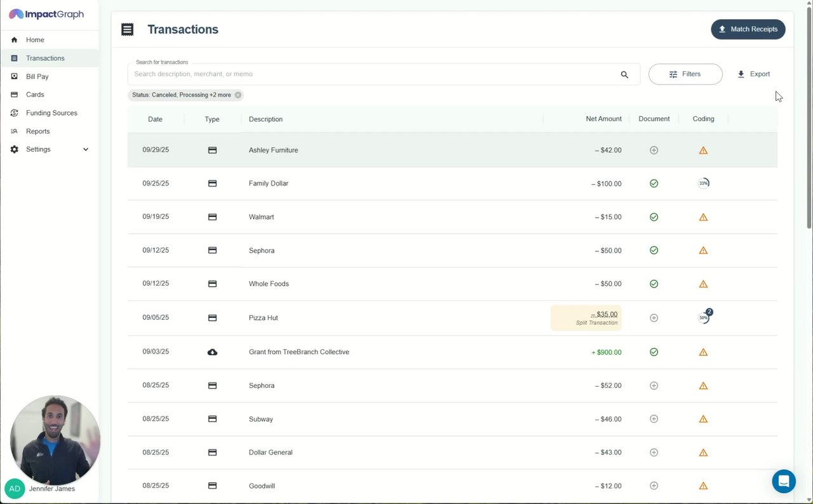Open Funding Sources from sidebar
This screenshot has width=813, height=504.
pos(51,113)
